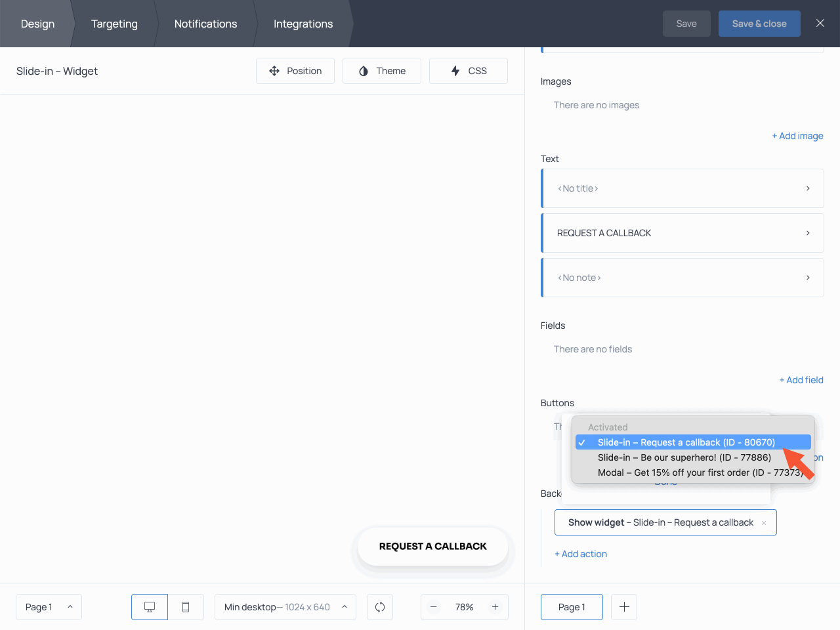
Task: Select Slide-in – Be our superhero! from the list
Action: pyautogui.click(x=684, y=457)
